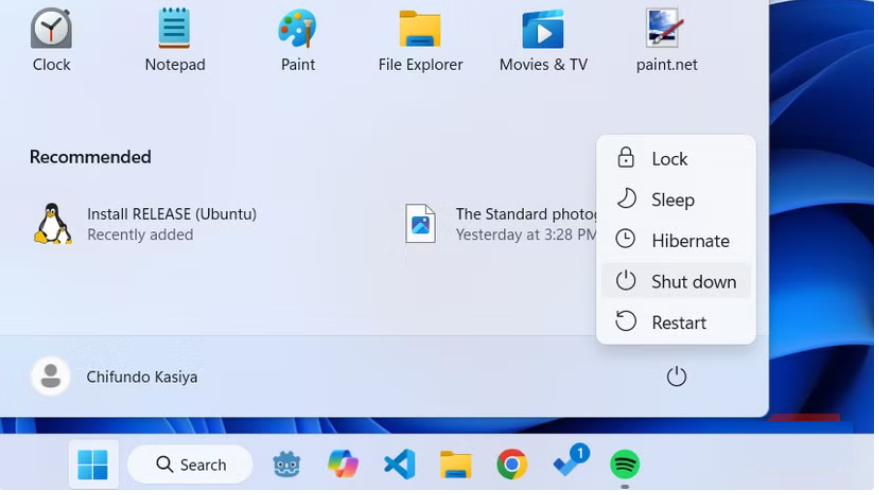879x495 pixels.
Task: Click the taskbar Search box
Action: tap(191, 465)
